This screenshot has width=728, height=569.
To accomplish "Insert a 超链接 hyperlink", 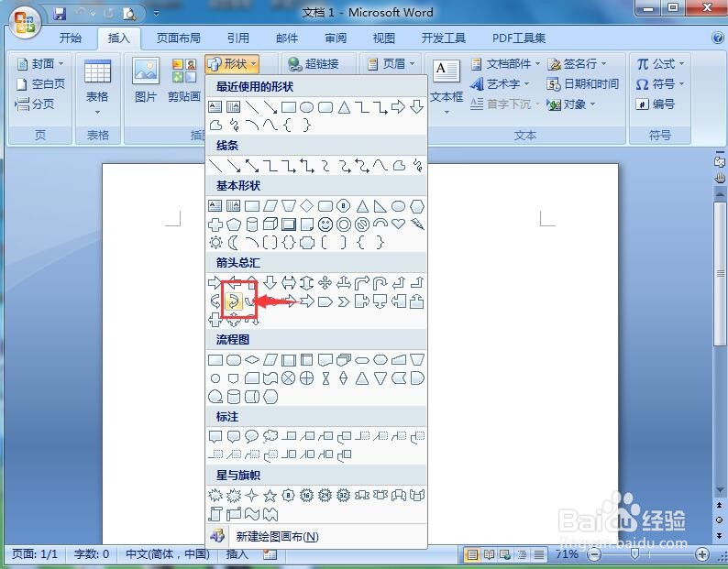I will coord(313,64).
